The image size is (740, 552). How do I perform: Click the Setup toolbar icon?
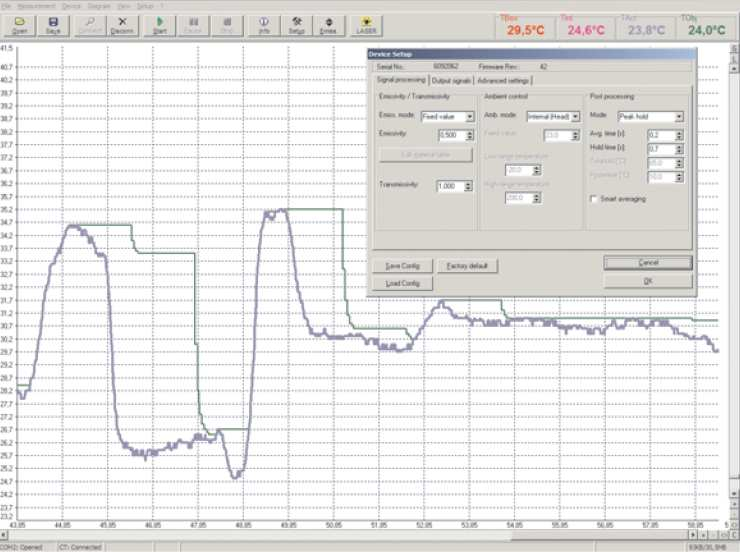296,25
